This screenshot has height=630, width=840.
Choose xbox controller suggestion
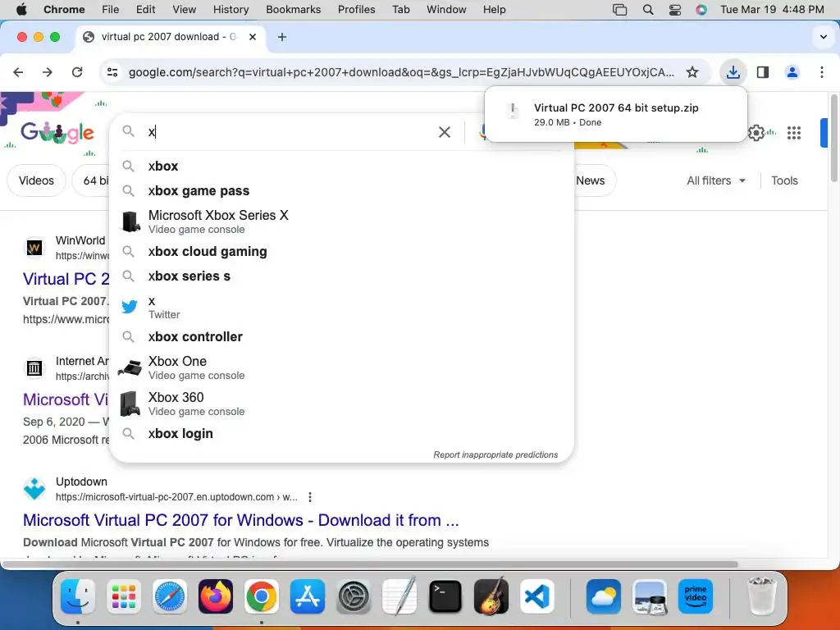click(341, 336)
